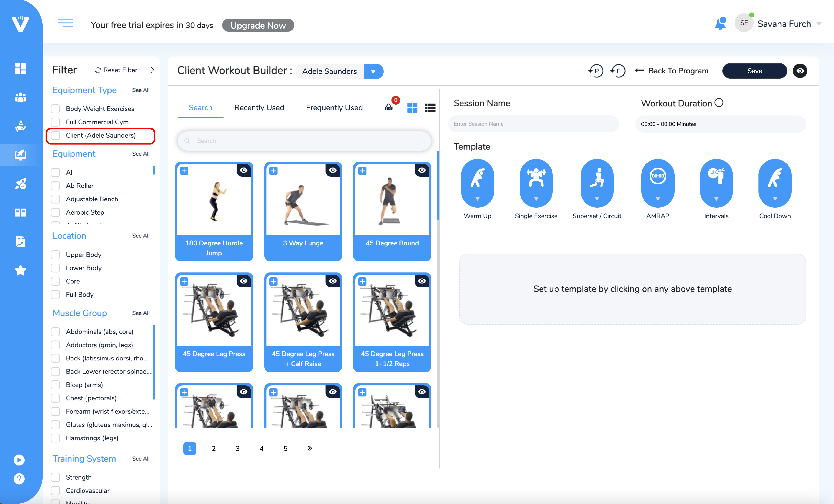Screen dimensions: 834x504
Task: Click the Upgrade Now button
Action: click(258, 25)
